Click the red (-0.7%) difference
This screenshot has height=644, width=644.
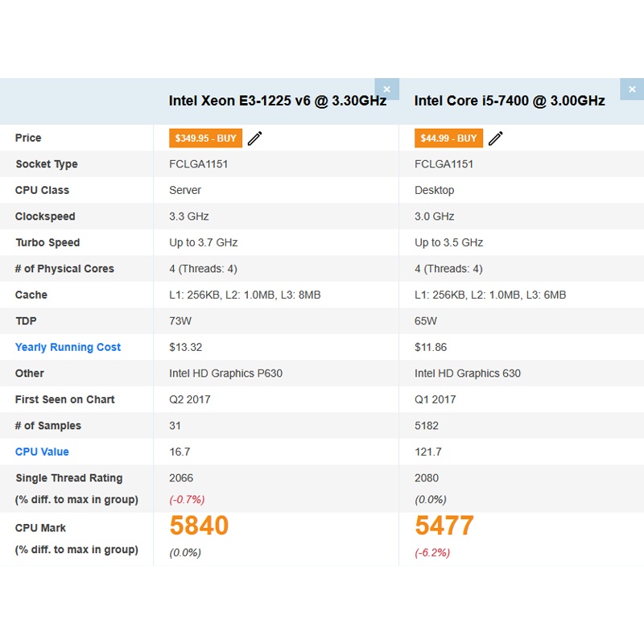click(187, 500)
